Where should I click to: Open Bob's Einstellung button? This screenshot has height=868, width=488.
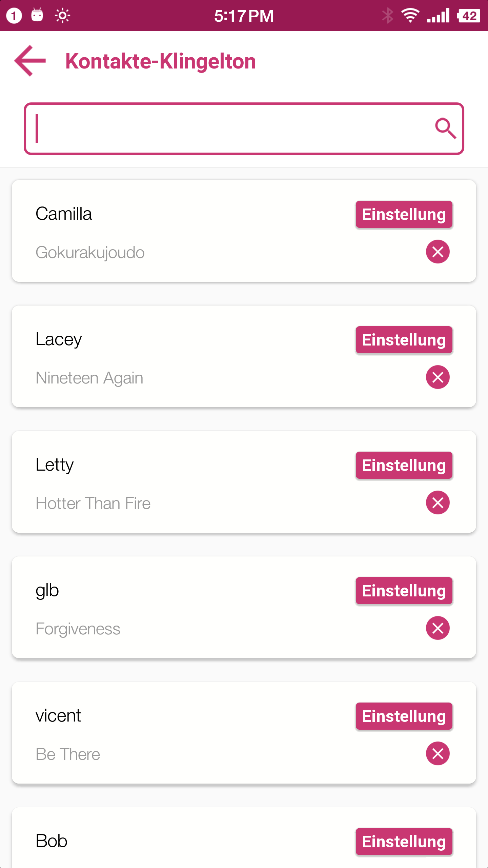(404, 842)
